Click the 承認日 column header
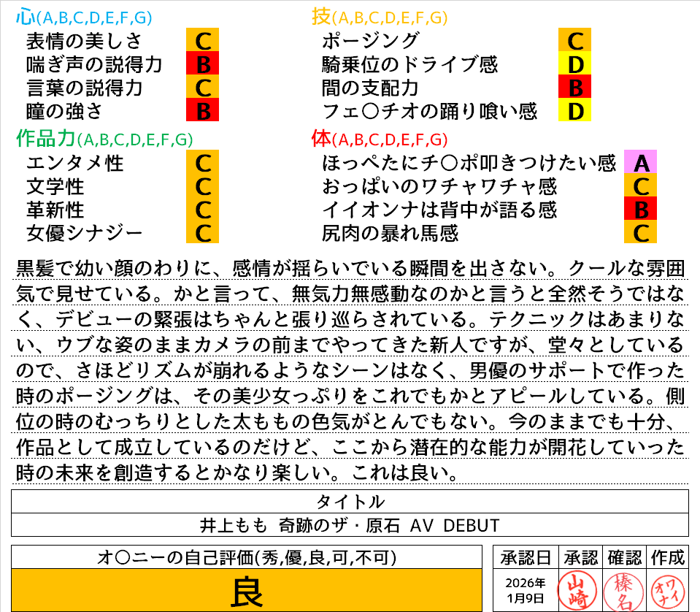The width and height of the screenshot is (700, 612). (526, 557)
